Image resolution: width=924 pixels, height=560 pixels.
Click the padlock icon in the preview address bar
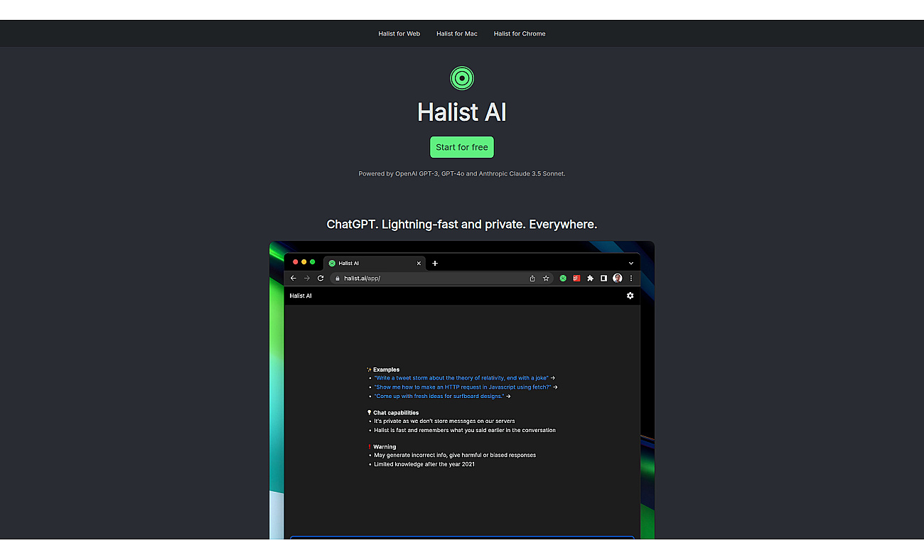(x=338, y=278)
